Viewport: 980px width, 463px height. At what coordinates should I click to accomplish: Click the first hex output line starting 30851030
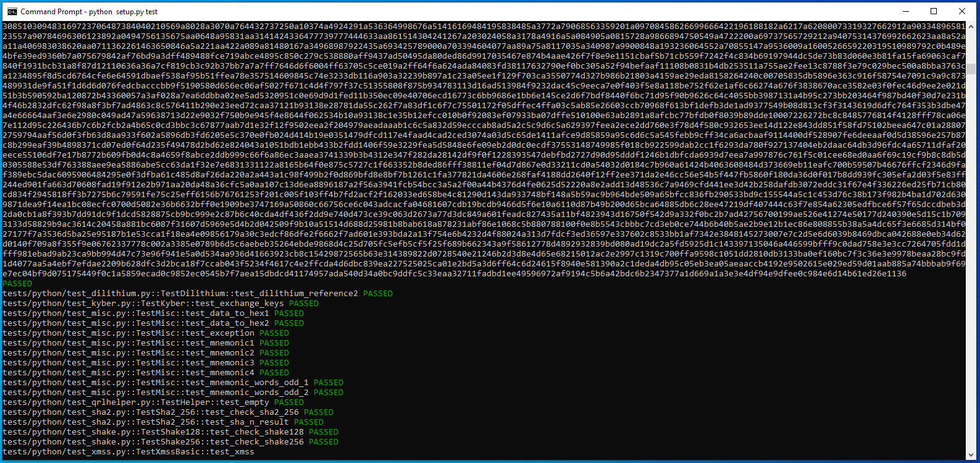coord(484,27)
